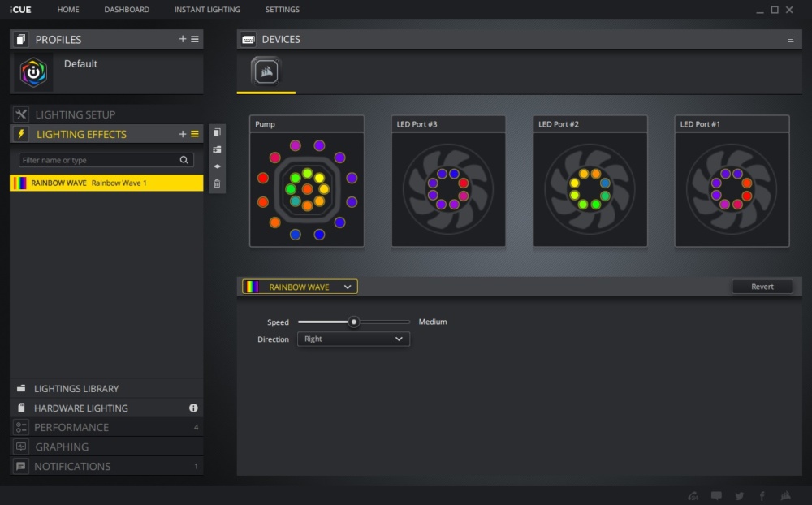The height and width of the screenshot is (505, 812).
Task: Delete the effect with trash icon
Action: (217, 183)
